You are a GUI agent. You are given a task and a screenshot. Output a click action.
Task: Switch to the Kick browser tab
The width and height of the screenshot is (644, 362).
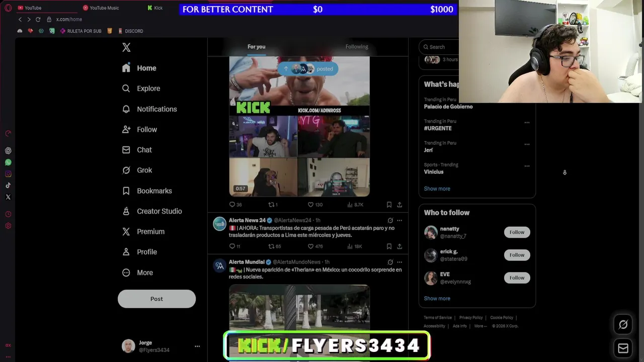pyautogui.click(x=155, y=8)
